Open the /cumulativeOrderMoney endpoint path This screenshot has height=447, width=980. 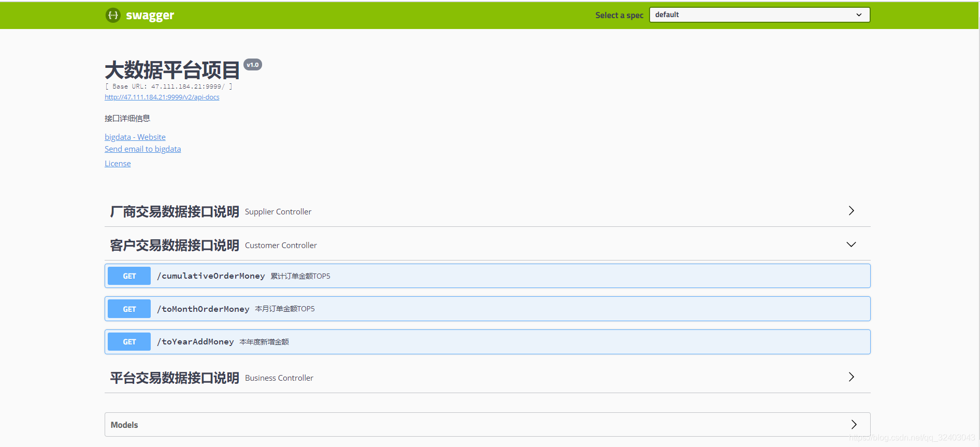click(211, 276)
